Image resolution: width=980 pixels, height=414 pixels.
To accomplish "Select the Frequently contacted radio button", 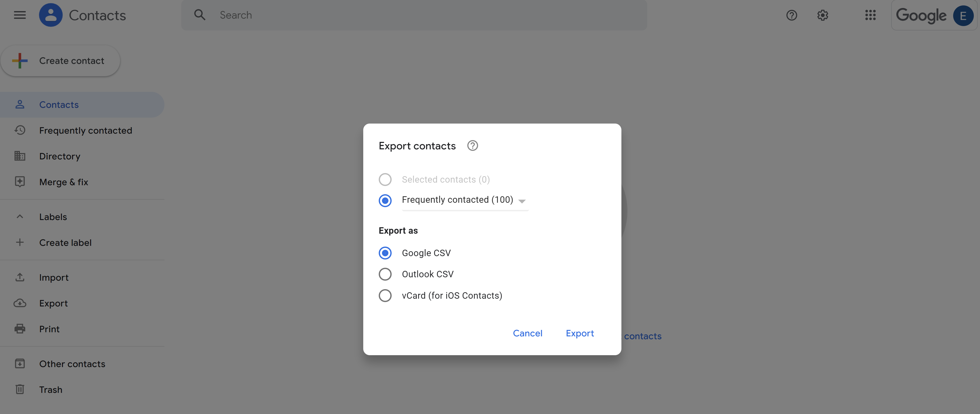I will [x=385, y=200].
